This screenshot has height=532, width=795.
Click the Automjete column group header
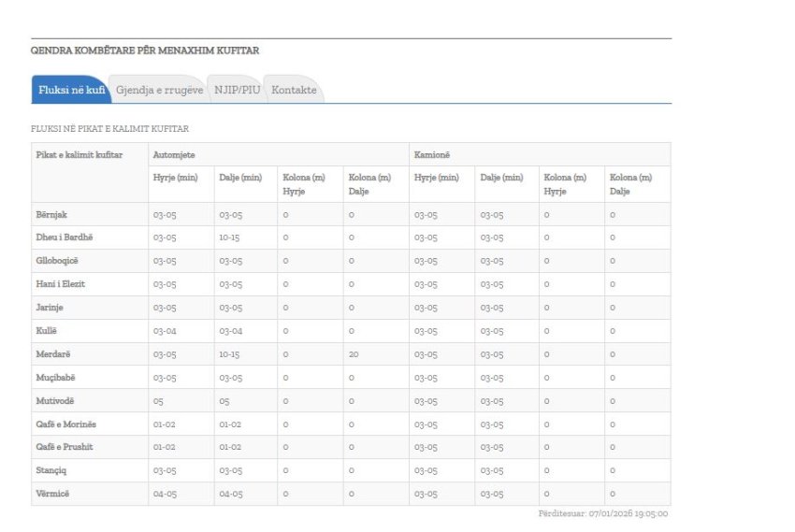coord(174,154)
